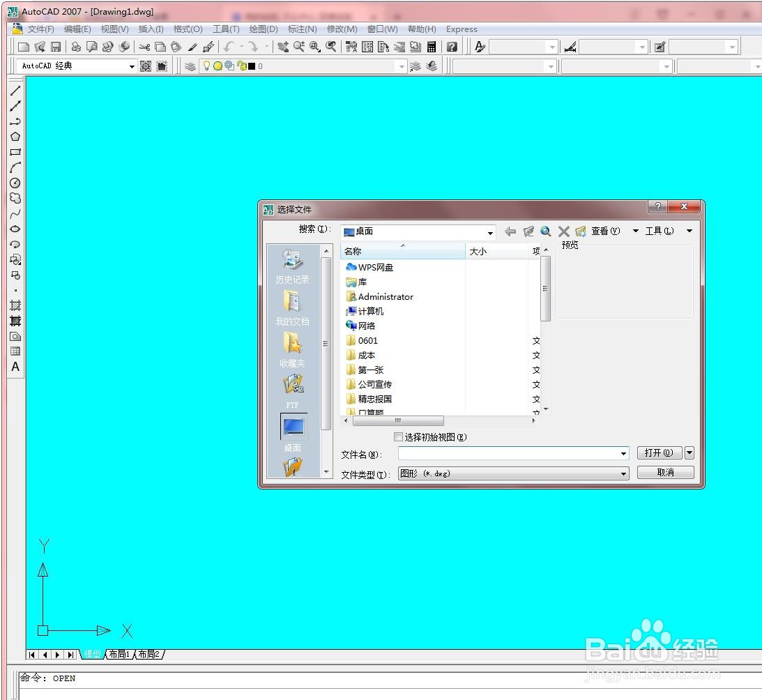Image resolution: width=762 pixels, height=700 pixels.
Task: Click the Zoom Realtime magnifier icon
Action: pos(299,47)
